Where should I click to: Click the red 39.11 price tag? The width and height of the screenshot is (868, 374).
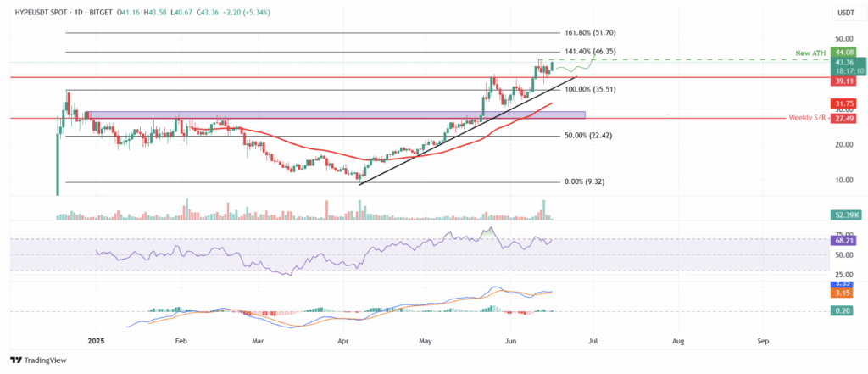pyautogui.click(x=843, y=81)
